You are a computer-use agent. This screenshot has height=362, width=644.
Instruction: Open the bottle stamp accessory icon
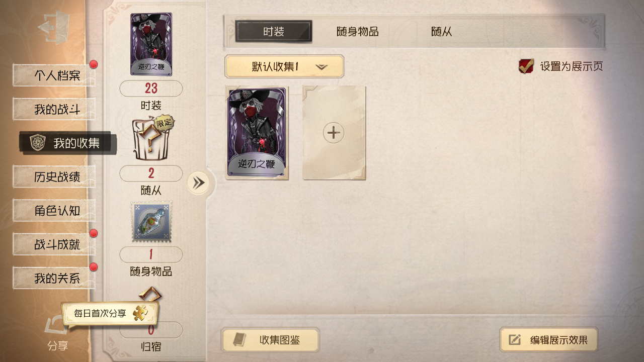pos(151,221)
